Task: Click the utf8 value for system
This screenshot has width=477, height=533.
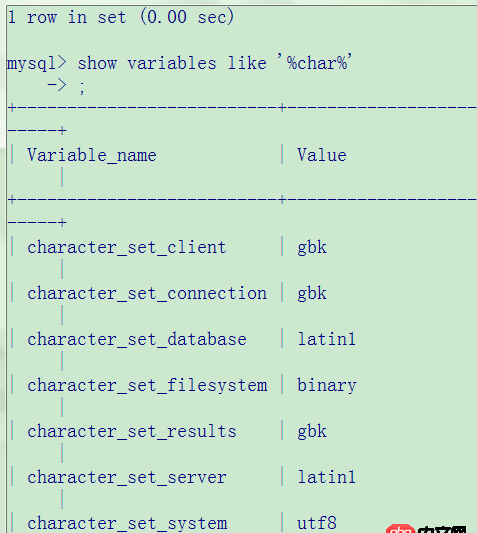Action: pyautogui.click(x=317, y=523)
